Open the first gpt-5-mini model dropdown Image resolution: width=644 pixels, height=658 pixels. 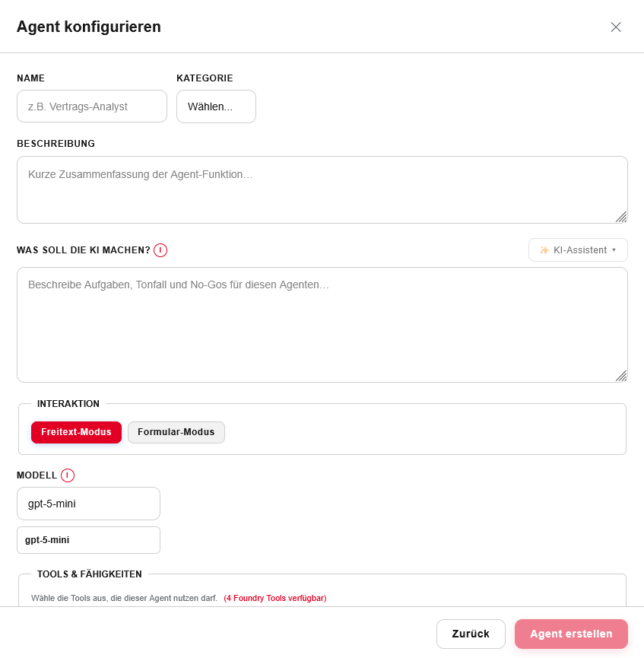[88, 504]
